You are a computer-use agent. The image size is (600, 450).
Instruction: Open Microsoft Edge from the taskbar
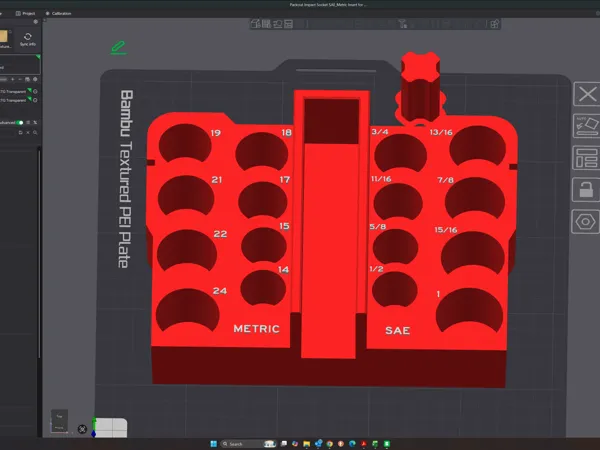click(x=352, y=444)
